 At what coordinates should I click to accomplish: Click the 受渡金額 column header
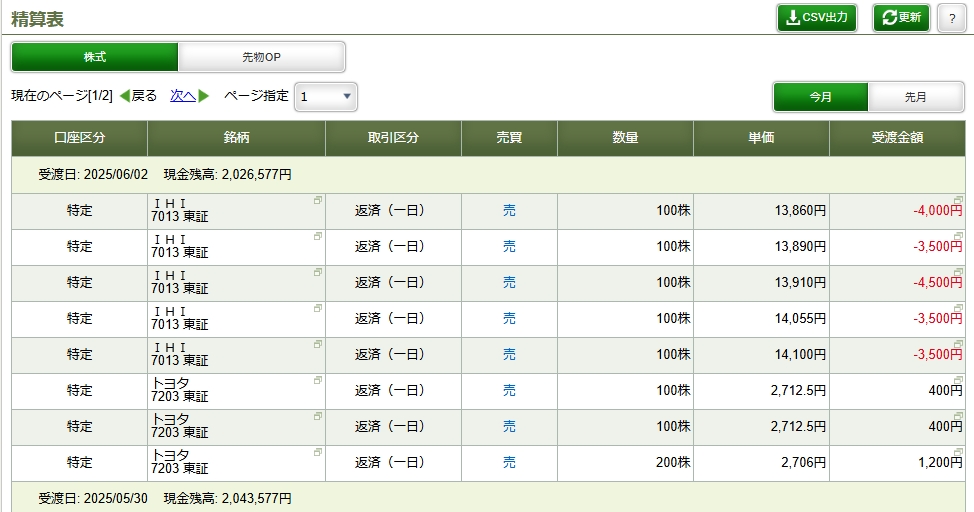tap(897, 138)
